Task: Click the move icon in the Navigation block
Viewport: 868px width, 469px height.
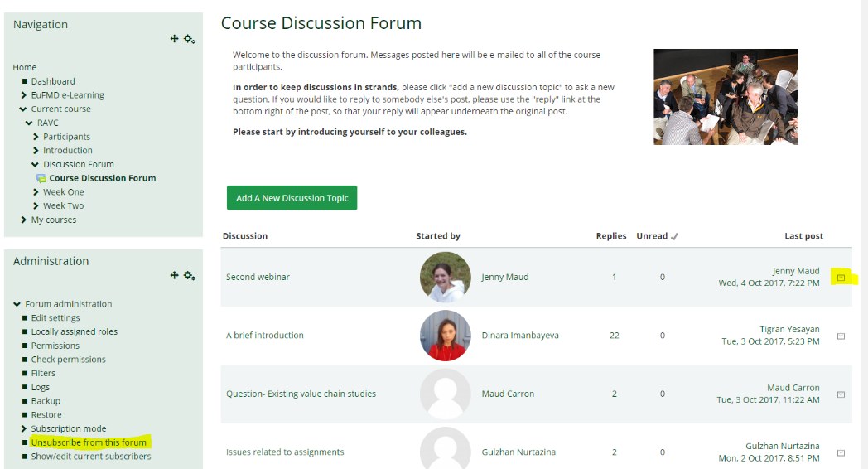Action: point(175,38)
